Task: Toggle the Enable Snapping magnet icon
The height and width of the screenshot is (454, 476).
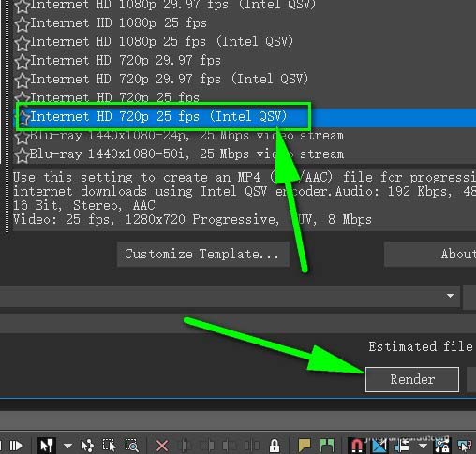Action: (356, 446)
